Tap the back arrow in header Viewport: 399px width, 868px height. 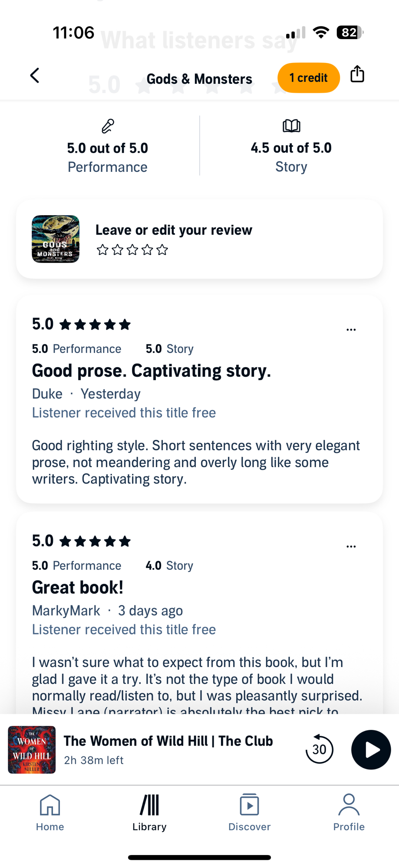tap(35, 76)
